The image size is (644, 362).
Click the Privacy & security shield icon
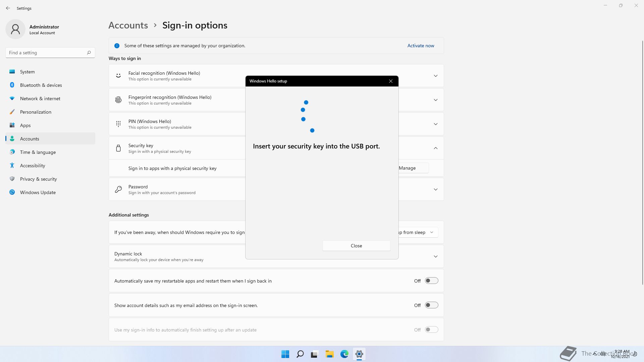click(x=12, y=179)
